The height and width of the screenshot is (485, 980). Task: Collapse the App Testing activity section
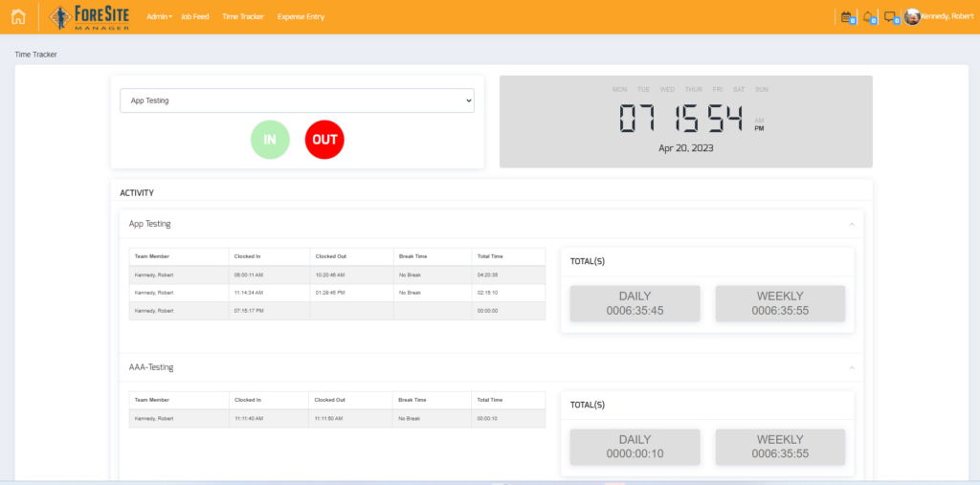(x=852, y=224)
